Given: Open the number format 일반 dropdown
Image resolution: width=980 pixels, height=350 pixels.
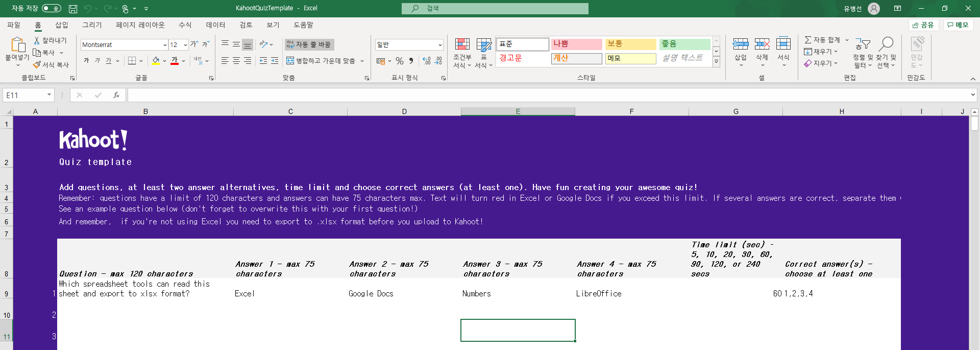Looking at the screenshot, I should (x=440, y=45).
